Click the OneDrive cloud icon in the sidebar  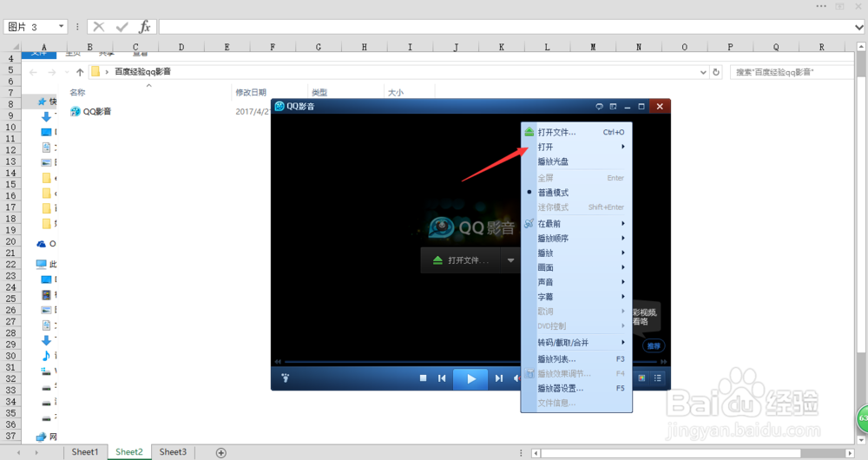[x=41, y=244]
